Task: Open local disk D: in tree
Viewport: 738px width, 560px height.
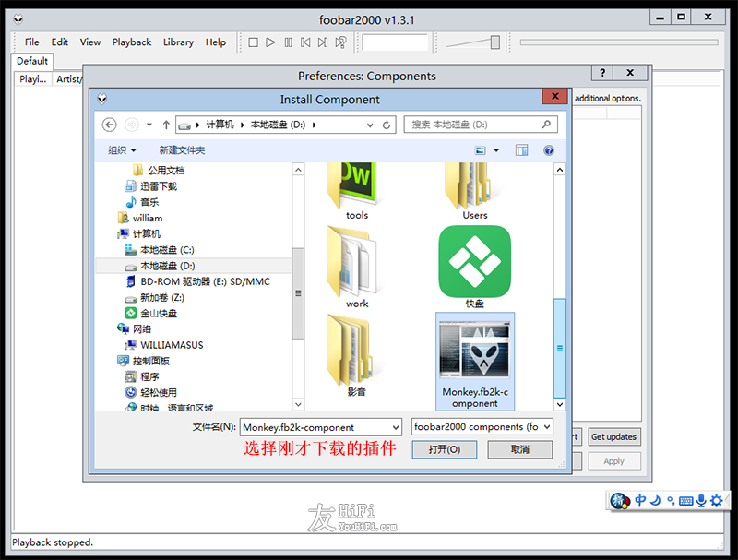Action: click(x=160, y=266)
